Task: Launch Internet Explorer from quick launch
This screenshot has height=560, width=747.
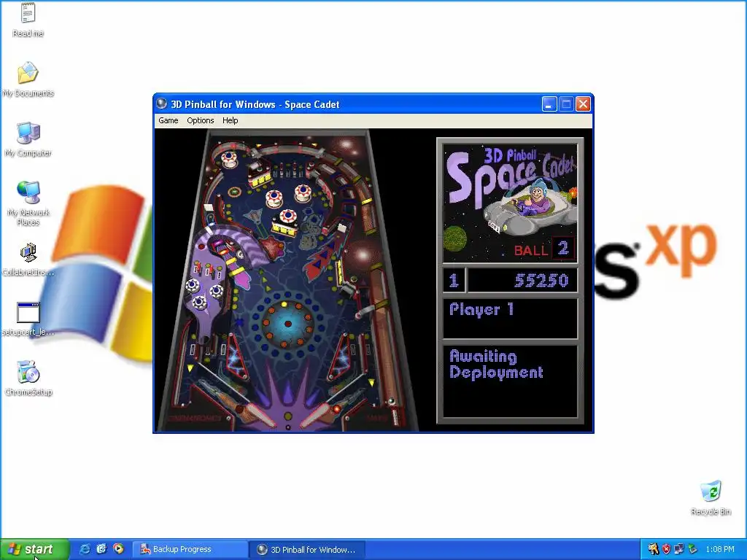Action: coord(85,549)
